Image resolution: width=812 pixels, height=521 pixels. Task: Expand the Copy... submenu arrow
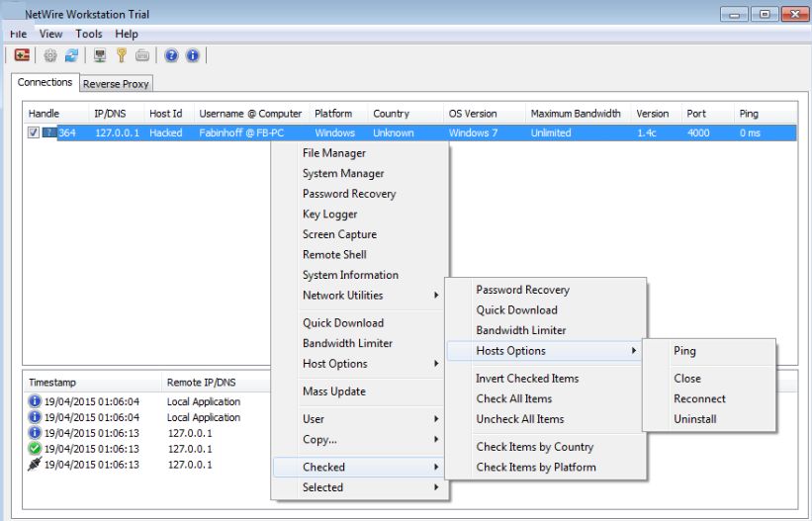(436, 439)
